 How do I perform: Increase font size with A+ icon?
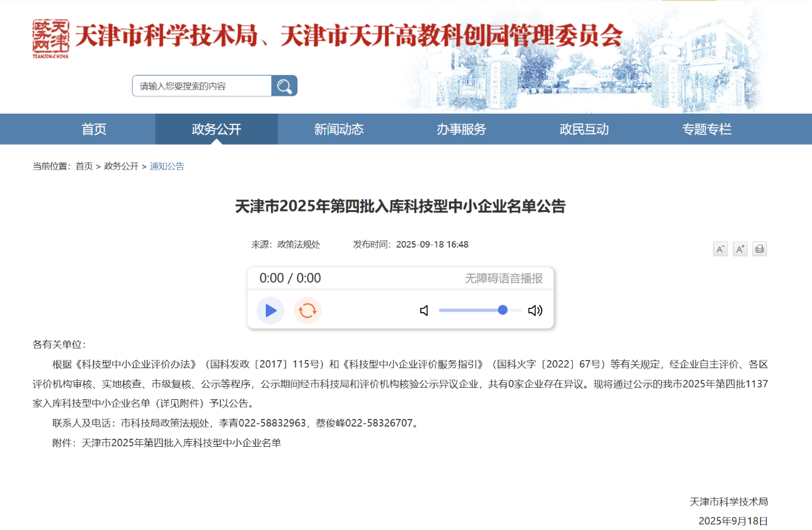coord(740,249)
